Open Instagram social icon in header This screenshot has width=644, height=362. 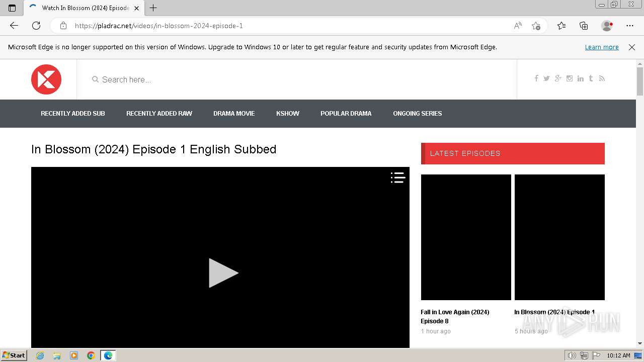pos(570,78)
